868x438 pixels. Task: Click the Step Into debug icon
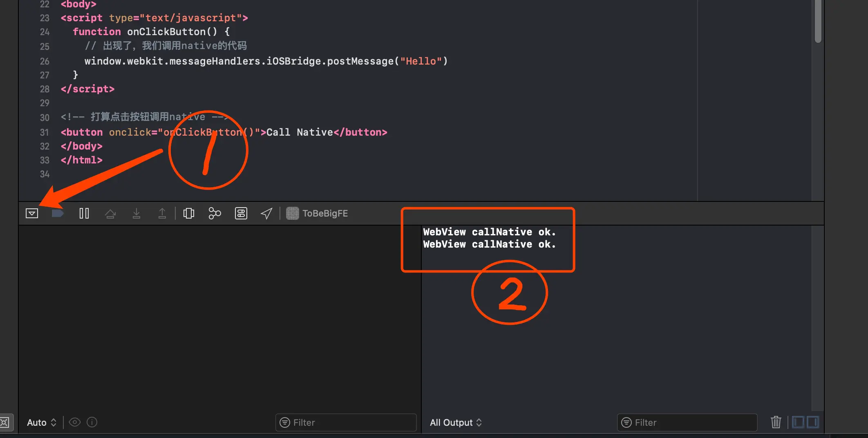pyautogui.click(x=136, y=213)
